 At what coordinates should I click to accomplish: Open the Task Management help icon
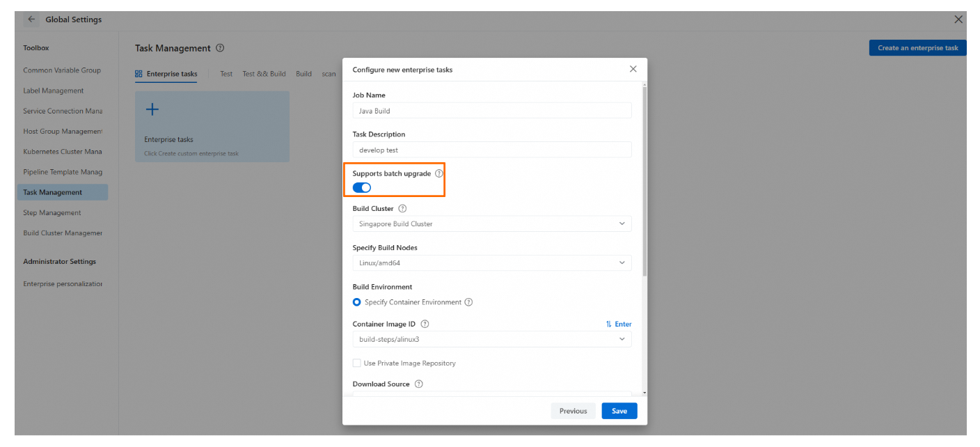pyautogui.click(x=220, y=48)
